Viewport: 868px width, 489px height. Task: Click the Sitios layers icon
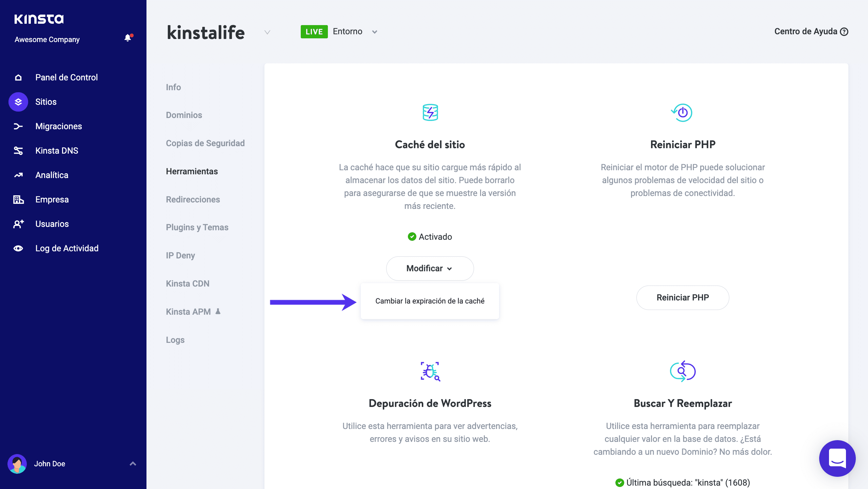click(x=18, y=102)
